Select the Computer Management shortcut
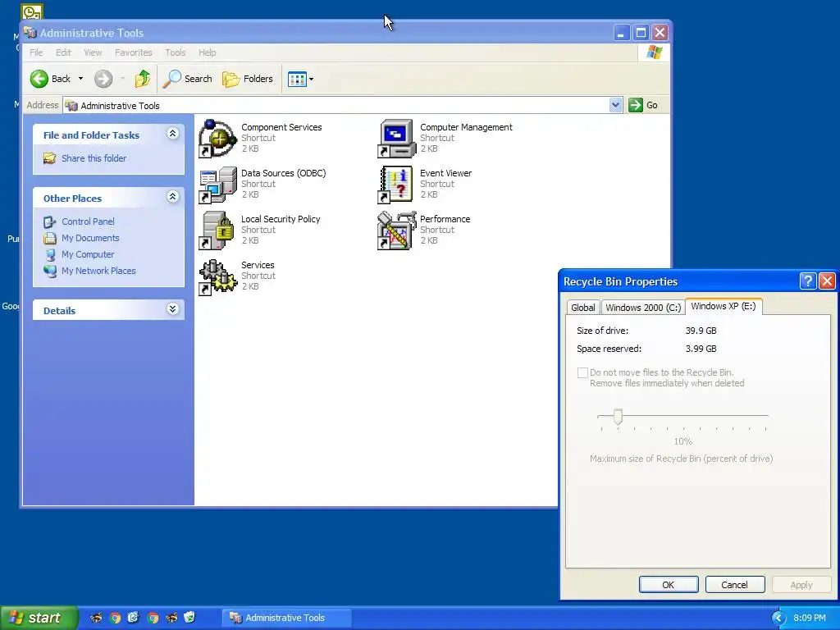The height and width of the screenshot is (630, 840). click(445, 138)
